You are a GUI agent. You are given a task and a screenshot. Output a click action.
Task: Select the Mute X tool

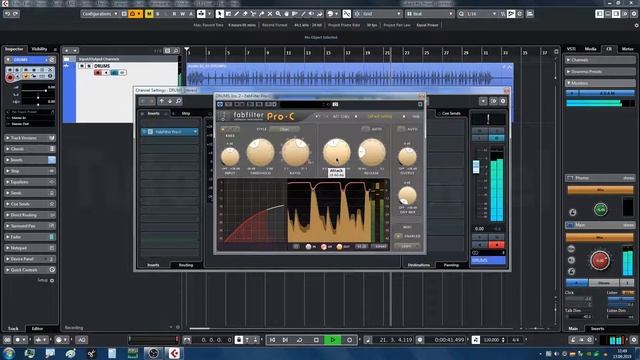tap(270, 14)
